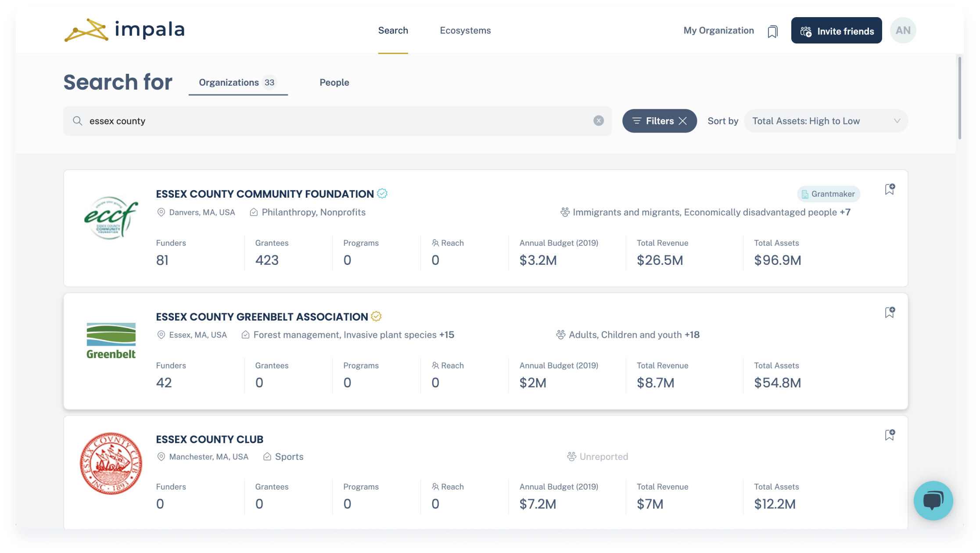Click Manchester, MA, USA location text
Viewport: 980px width, 553px height.
click(x=208, y=457)
